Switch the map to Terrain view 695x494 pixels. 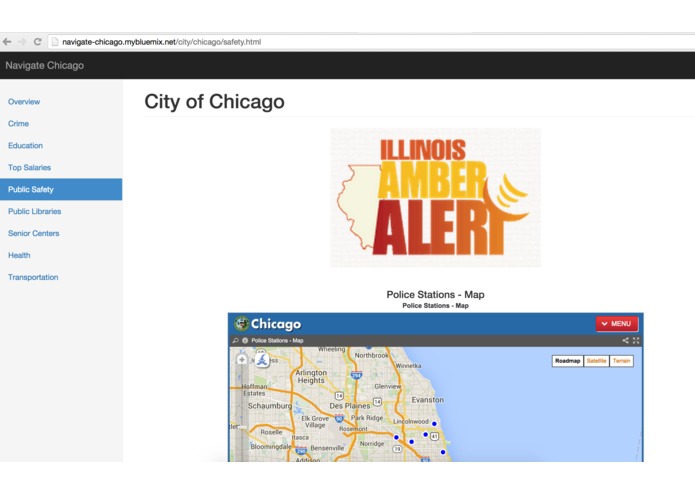coord(621,361)
